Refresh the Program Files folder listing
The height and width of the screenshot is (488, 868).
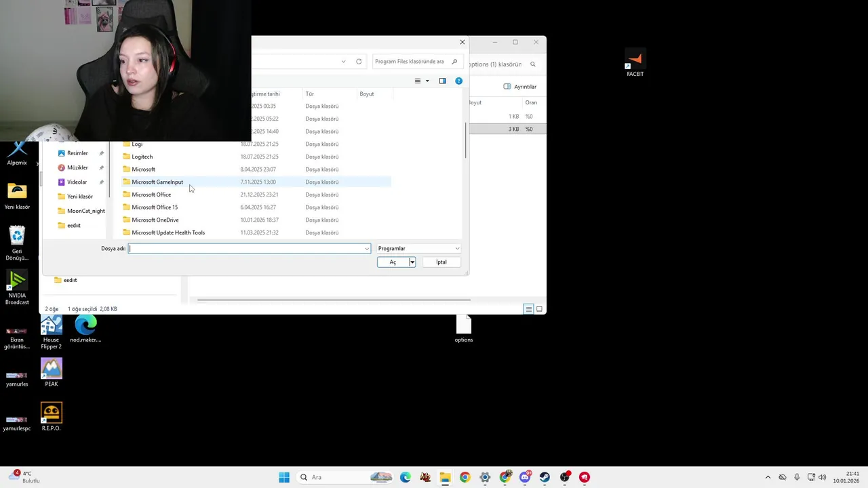click(359, 61)
